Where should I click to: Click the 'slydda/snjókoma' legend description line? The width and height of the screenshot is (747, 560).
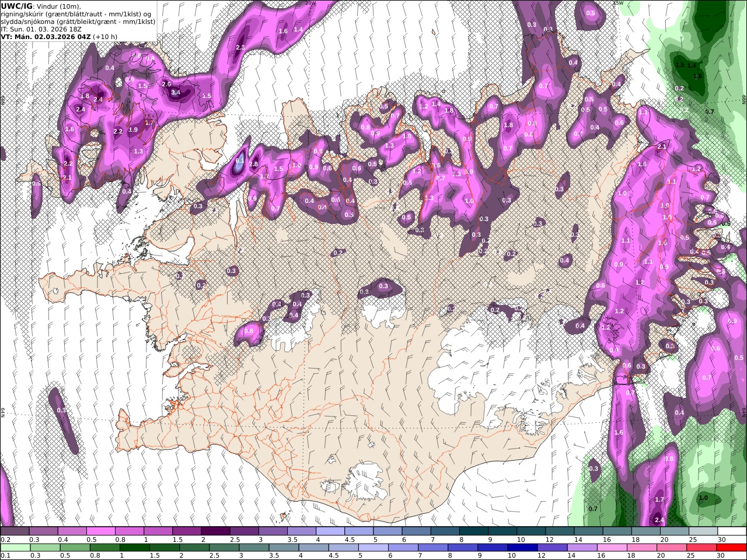pos(78,21)
